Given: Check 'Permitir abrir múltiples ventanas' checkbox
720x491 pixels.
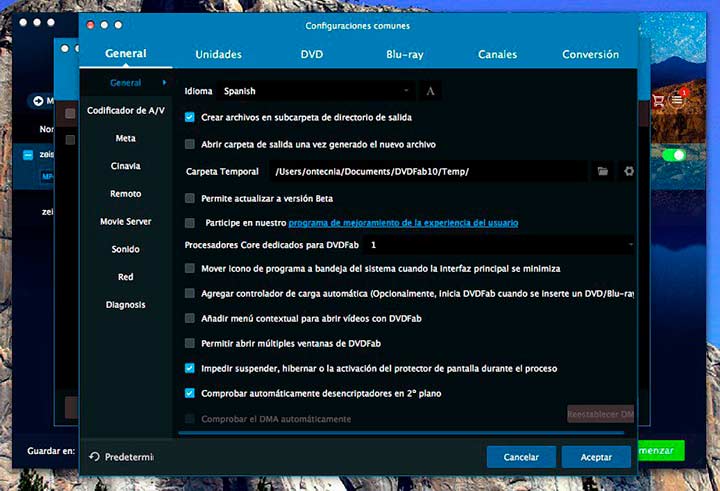Looking at the screenshot, I should (x=190, y=343).
